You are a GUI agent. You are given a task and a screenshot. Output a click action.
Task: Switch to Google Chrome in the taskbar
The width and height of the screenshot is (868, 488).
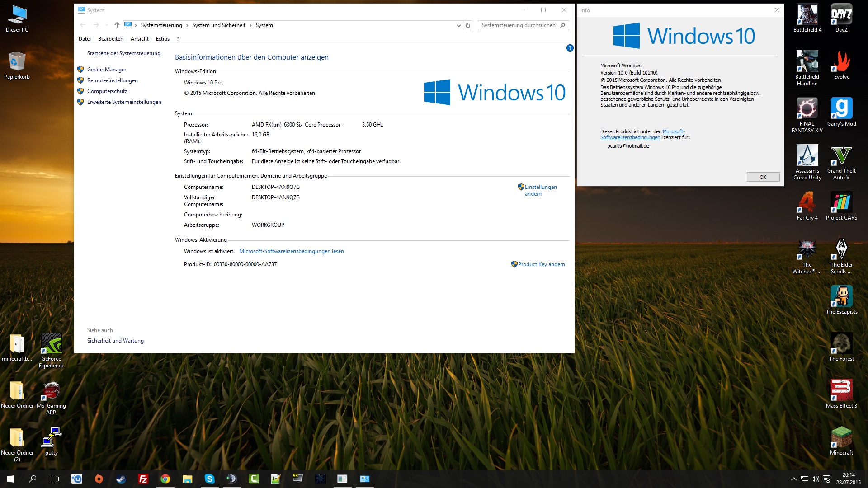165,479
